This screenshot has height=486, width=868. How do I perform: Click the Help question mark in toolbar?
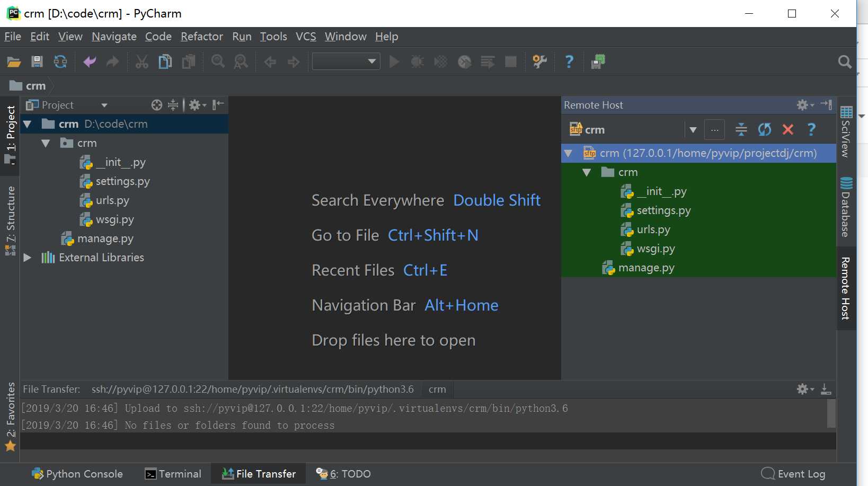click(x=569, y=62)
